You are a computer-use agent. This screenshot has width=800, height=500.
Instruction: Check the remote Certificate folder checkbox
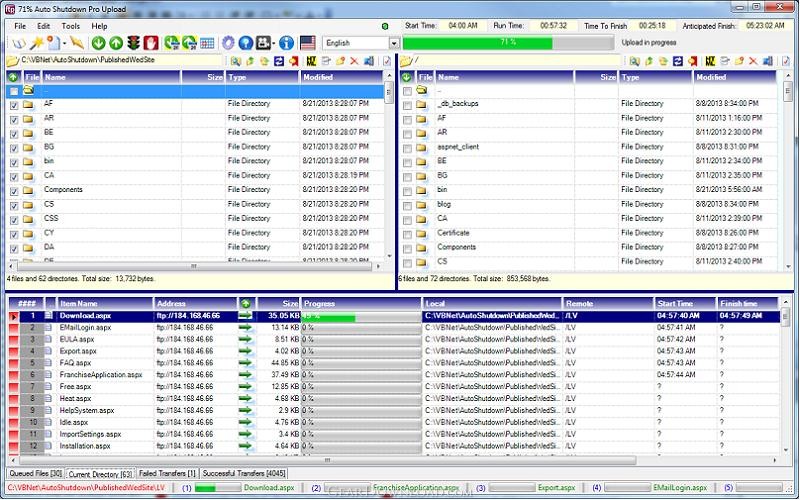(407, 235)
